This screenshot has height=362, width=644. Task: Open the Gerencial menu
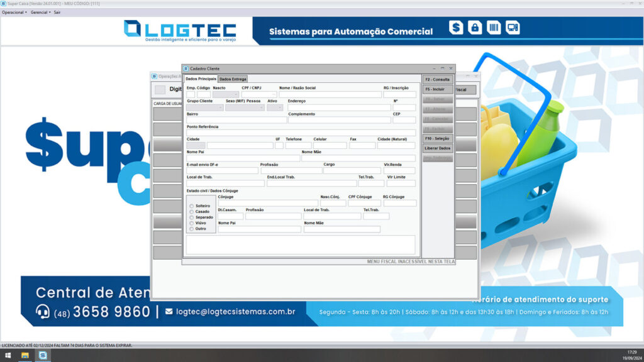click(x=41, y=13)
